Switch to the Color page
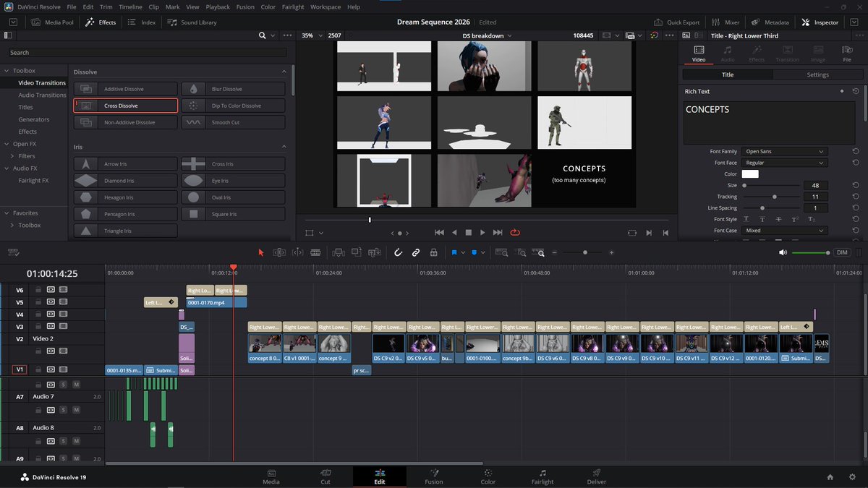The width and height of the screenshot is (868, 488). [488, 476]
